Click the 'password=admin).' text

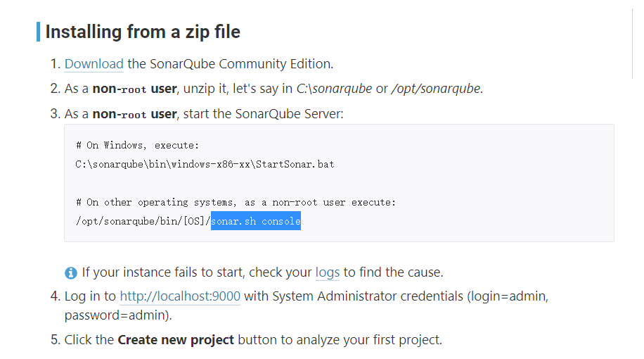pyautogui.click(x=118, y=315)
